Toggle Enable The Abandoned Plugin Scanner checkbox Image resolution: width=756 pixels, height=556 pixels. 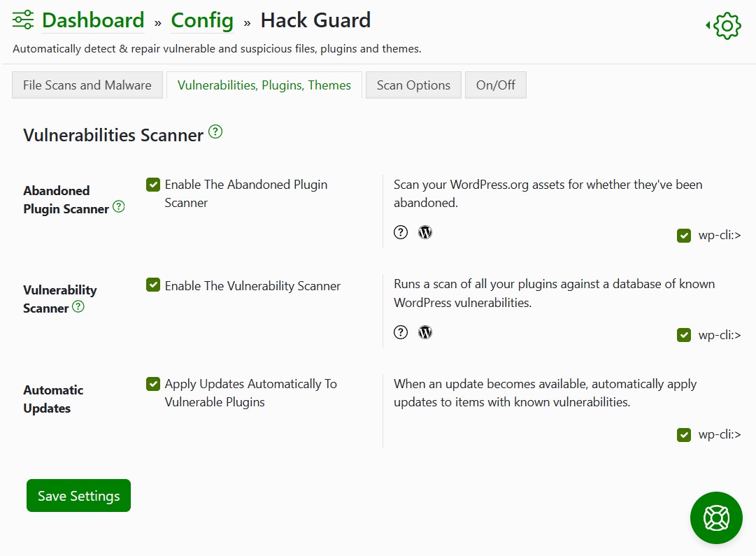tap(153, 185)
